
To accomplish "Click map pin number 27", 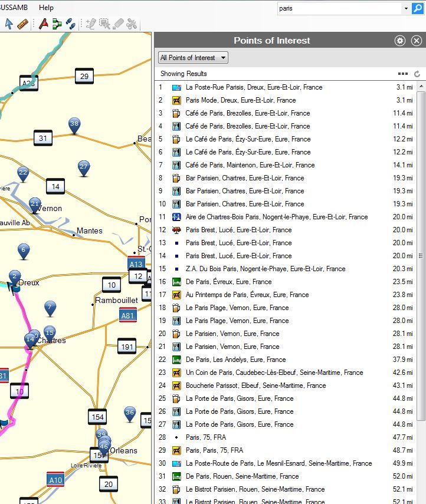I will click(x=84, y=167).
